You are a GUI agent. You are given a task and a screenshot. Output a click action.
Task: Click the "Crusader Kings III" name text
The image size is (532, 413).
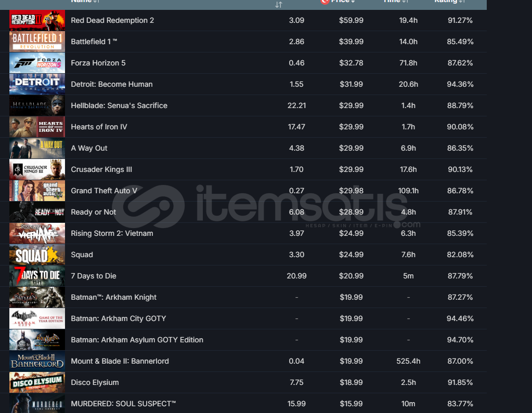click(x=101, y=170)
